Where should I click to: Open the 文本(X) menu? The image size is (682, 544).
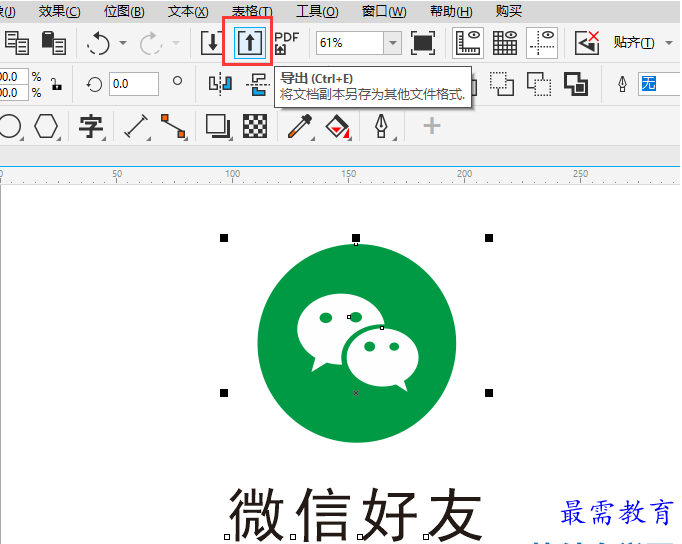click(188, 11)
